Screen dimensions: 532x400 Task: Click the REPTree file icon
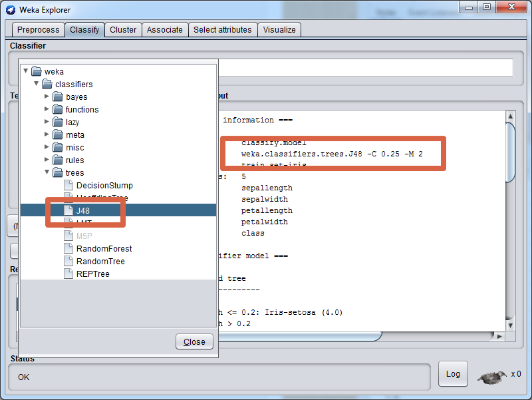68,274
